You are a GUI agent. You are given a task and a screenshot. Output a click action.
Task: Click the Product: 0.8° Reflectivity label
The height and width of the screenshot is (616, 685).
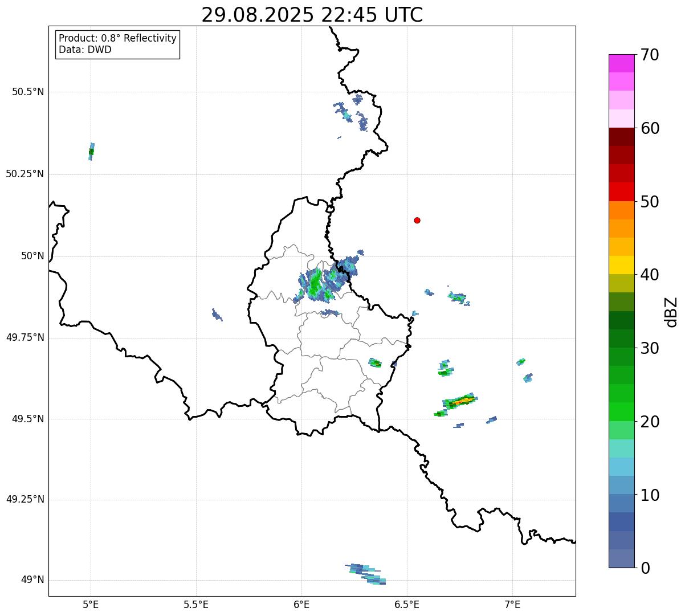pyautogui.click(x=118, y=38)
